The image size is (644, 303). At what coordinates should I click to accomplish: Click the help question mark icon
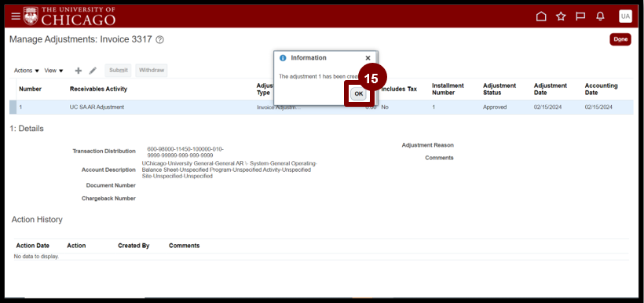click(x=160, y=40)
